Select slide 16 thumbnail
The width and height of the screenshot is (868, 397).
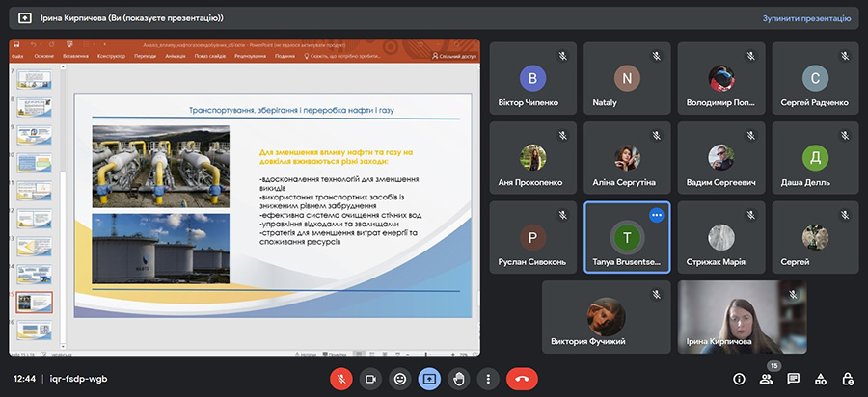35,331
